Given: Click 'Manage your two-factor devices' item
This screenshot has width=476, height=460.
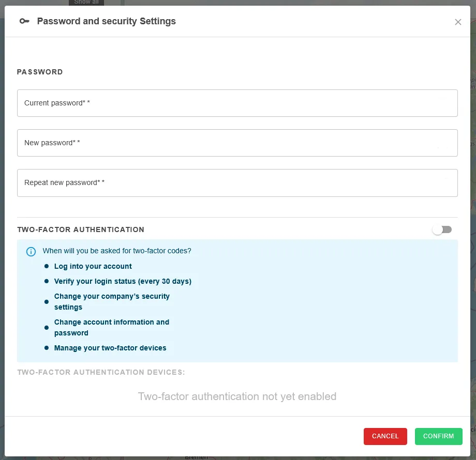Looking at the screenshot, I should (110, 348).
